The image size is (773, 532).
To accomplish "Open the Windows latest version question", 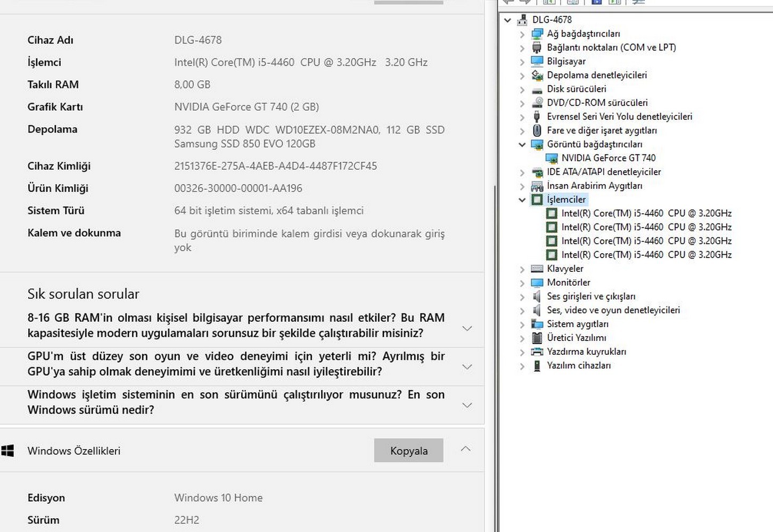I will pos(467,405).
